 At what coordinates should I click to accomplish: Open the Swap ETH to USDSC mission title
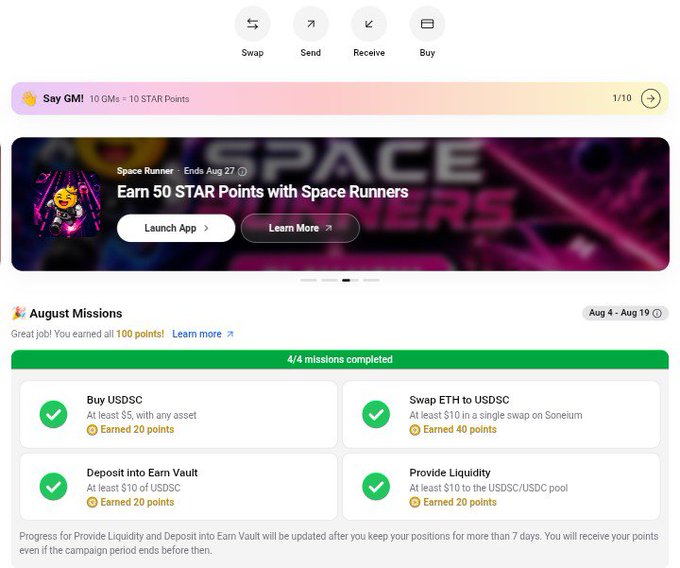pos(459,400)
